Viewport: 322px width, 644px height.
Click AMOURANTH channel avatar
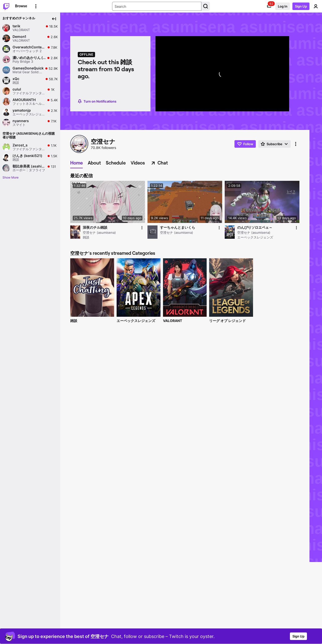pyautogui.click(x=6, y=102)
